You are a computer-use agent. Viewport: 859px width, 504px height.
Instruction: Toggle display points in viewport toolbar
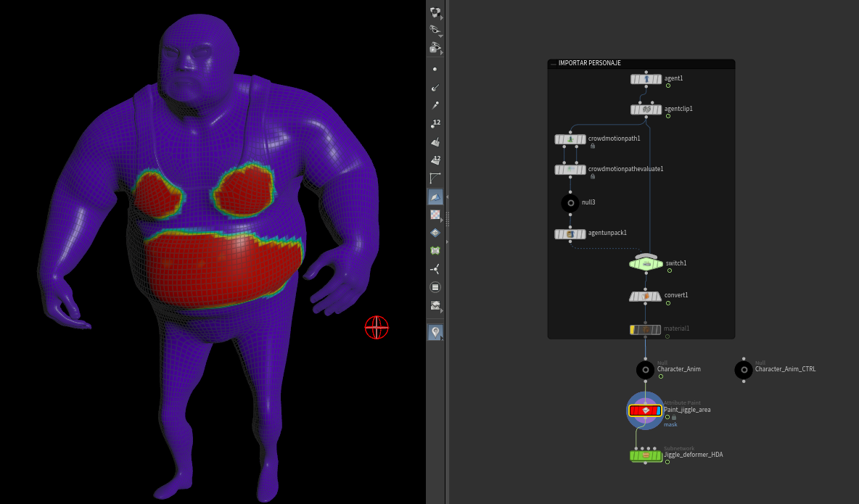click(435, 69)
